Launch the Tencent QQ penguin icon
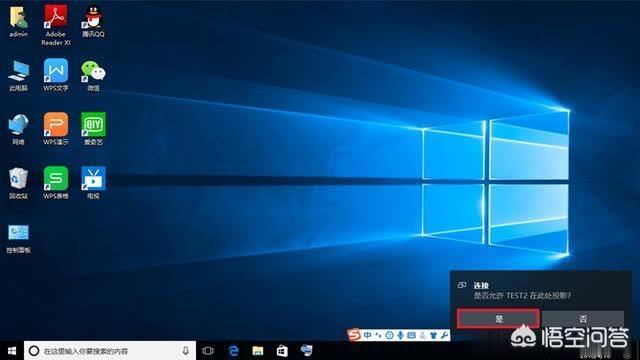 pos(93,21)
